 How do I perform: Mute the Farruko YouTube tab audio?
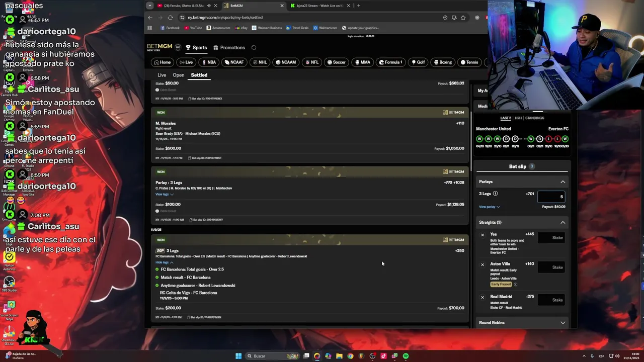point(209,6)
